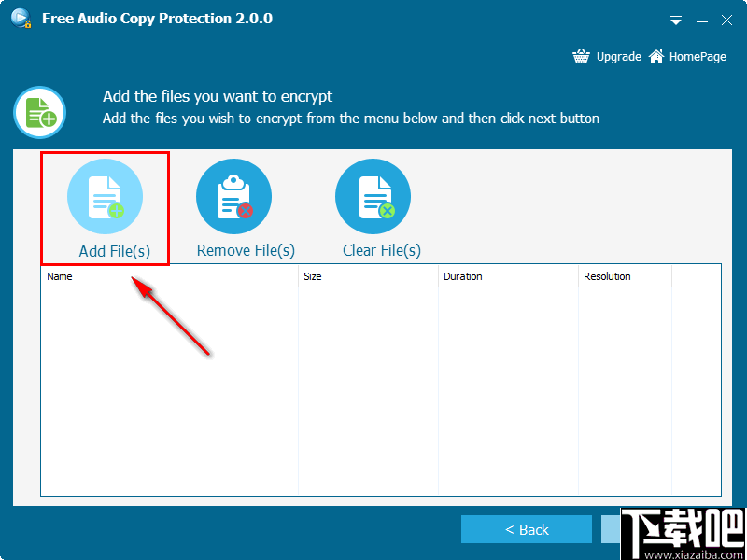Click the title text Free Audio Copy Protection
The height and width of the screenshot is (560, 747).
pyautogui.click(x=156, y=18)
